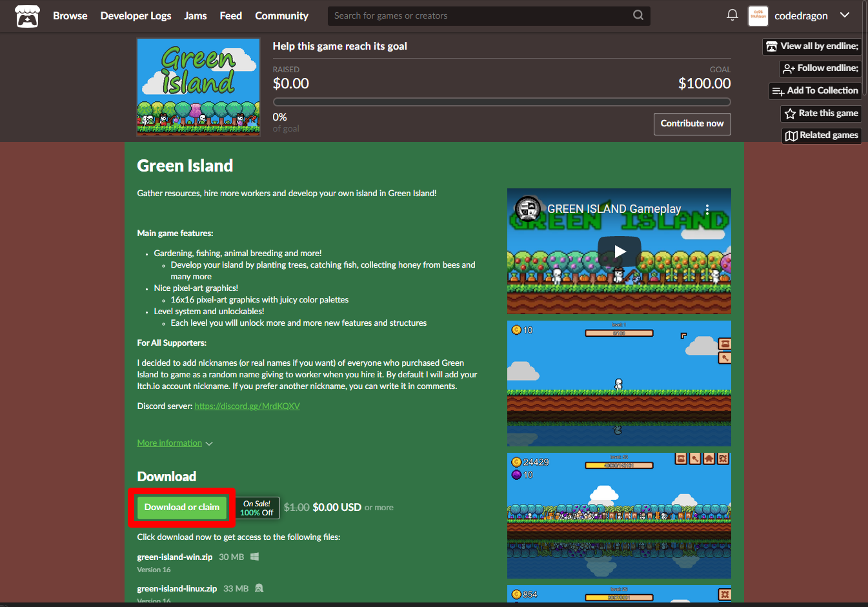Open the video options three-dot menu
This screenshot has width=868, height=607.
click(x=707, y=209)
